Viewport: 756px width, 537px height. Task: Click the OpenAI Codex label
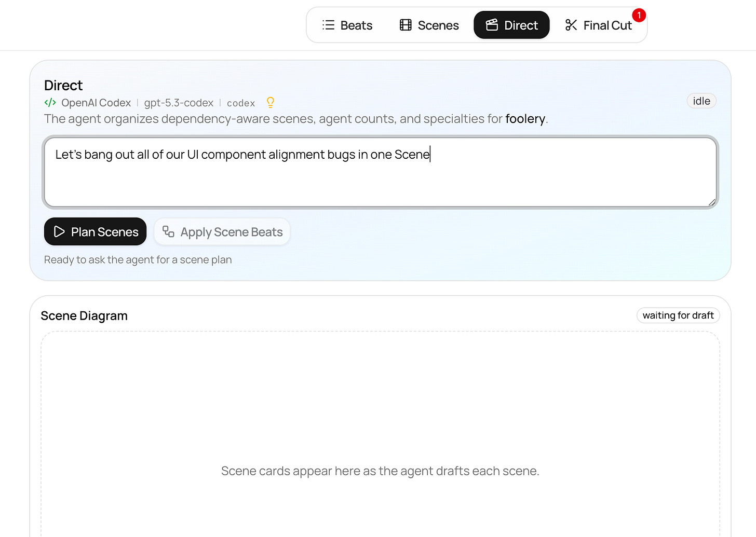(x=96, y=103)
